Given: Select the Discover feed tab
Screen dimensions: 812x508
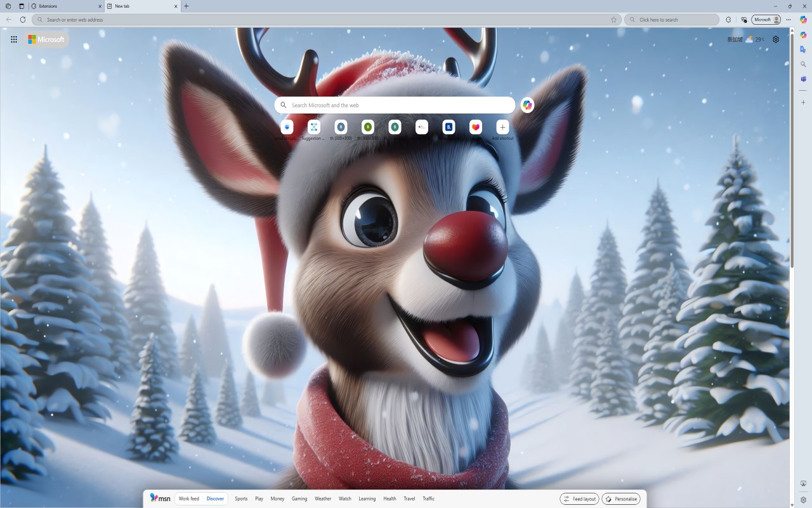Looking at the screenshot, I should coord(215,498).
